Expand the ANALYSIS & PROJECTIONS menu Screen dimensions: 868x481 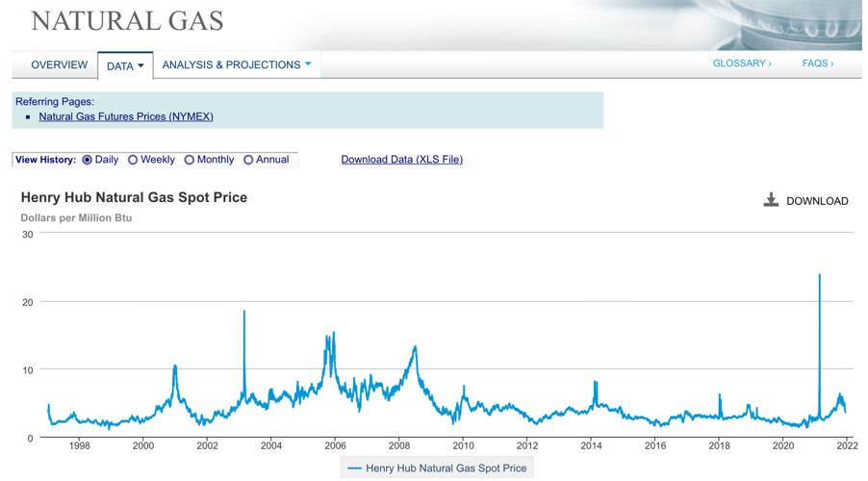237,65
